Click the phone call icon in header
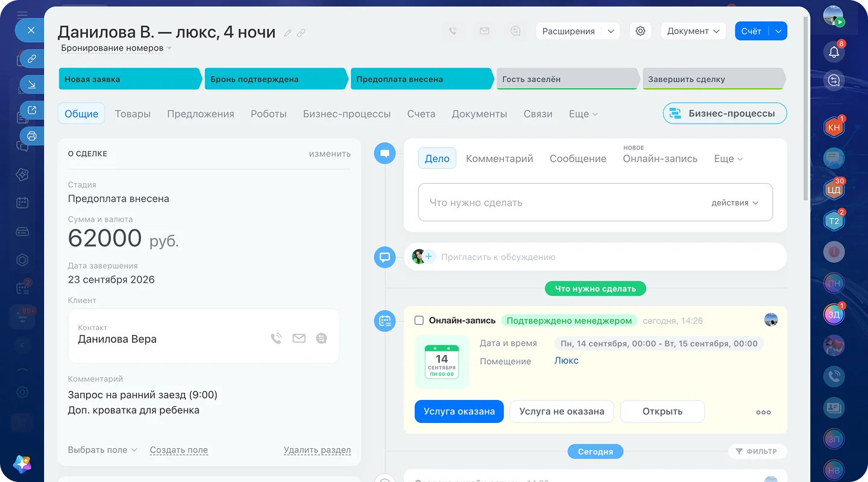 tap(453, 31)
